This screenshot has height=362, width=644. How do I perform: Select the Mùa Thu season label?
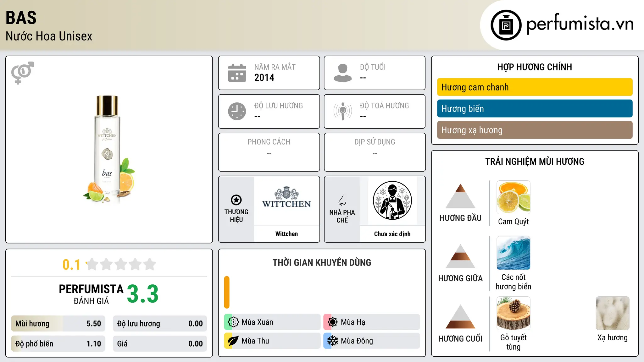255,341
